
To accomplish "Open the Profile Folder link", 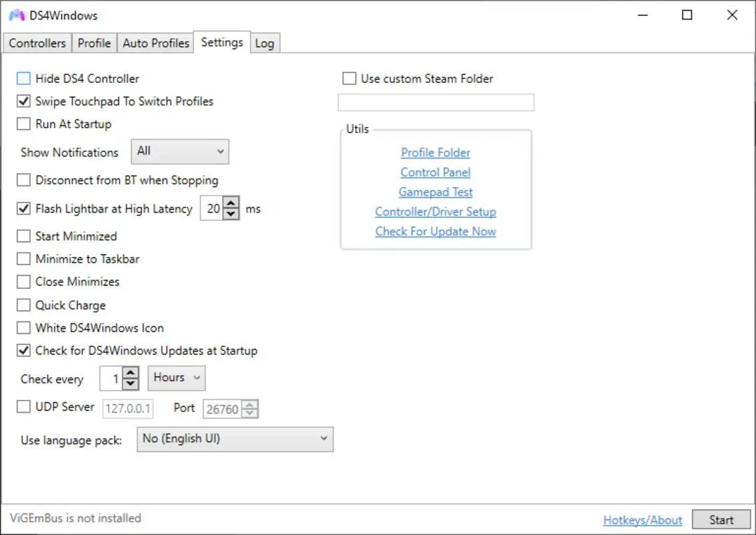I will (435, 152).
